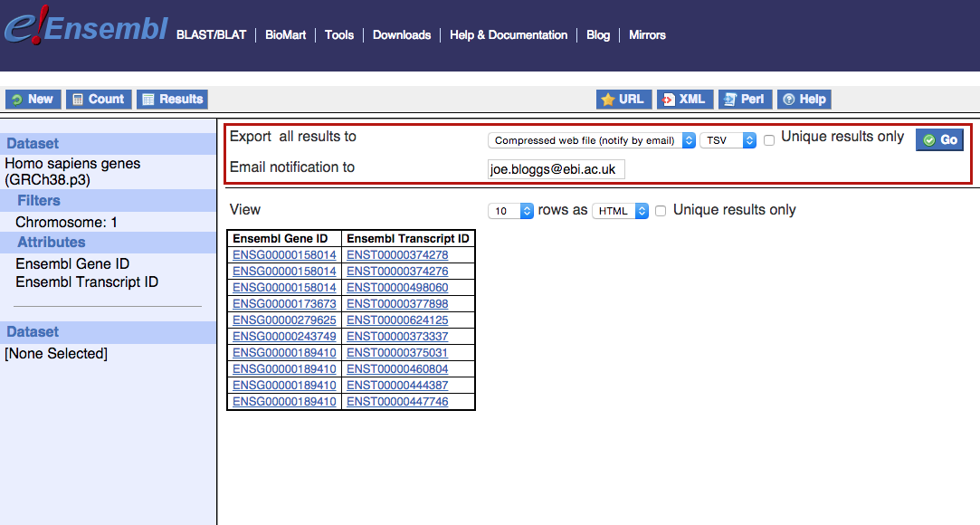Open the HTML view format dropdown

[x=621, y=211]
